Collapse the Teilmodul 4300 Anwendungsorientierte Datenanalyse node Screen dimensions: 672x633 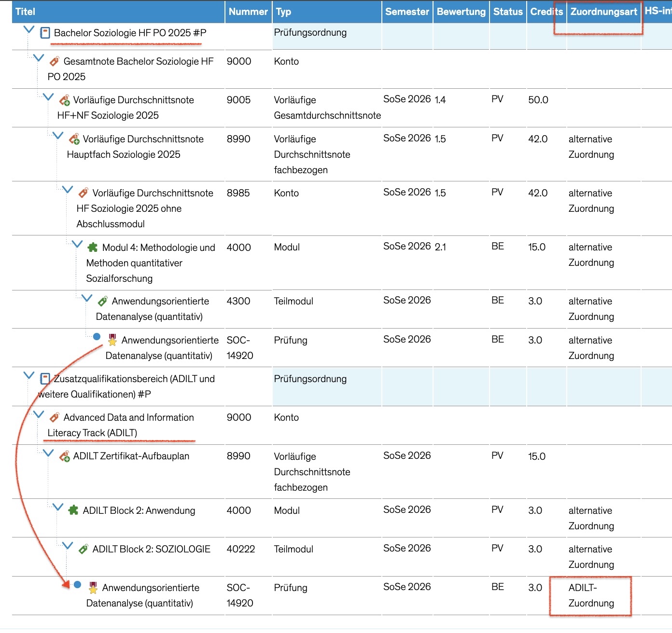[87, 298]
